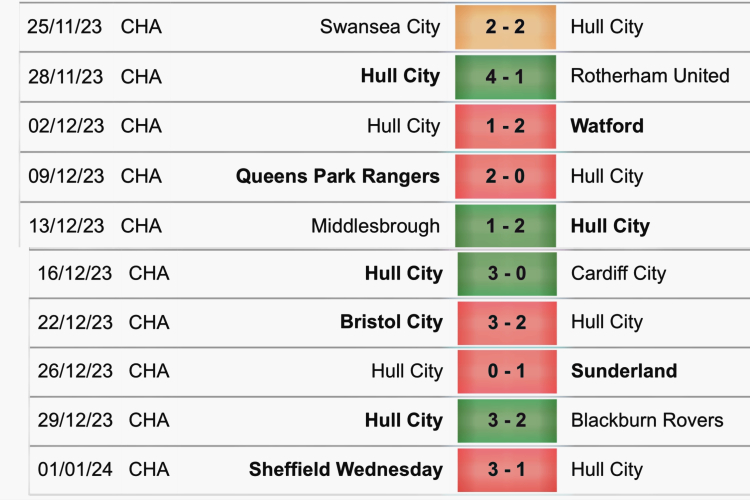Select the Middlesbrough team link

tap(375, 226)
